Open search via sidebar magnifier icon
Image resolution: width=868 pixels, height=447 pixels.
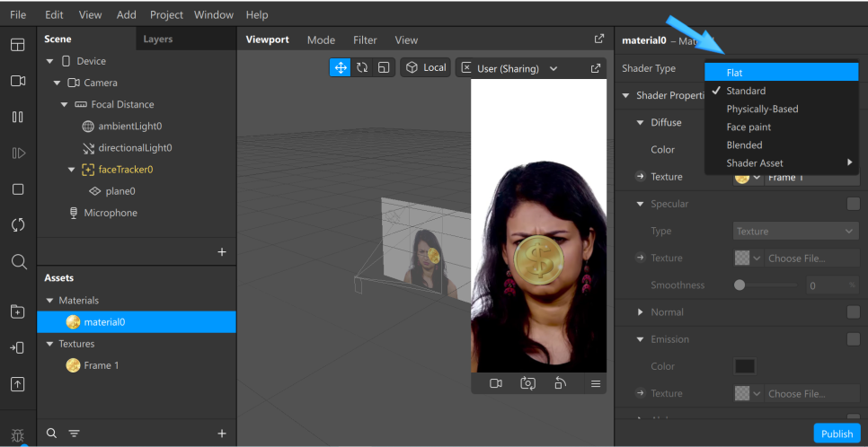tap(19, 262)
